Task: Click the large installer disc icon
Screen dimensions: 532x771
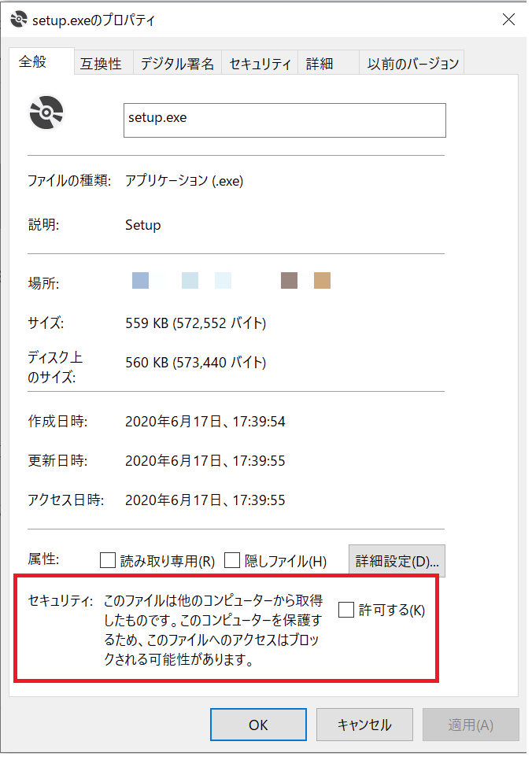Action: click(46, 113)
